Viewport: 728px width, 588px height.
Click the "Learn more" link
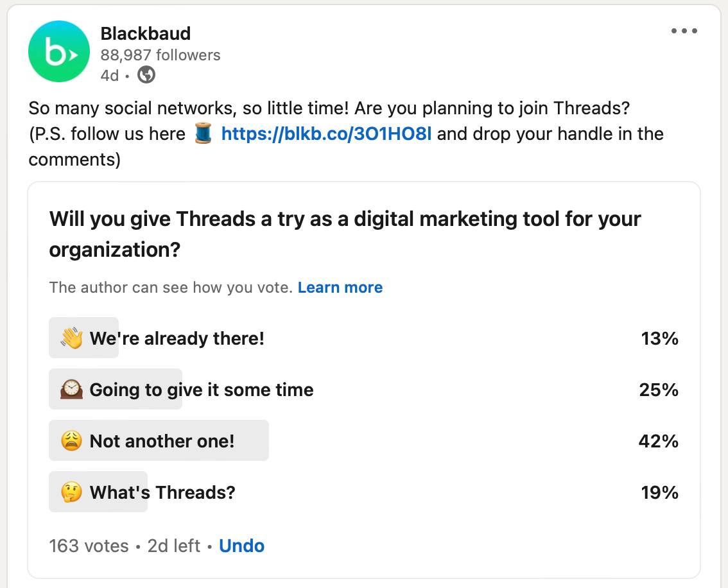[x=340, y=288]
